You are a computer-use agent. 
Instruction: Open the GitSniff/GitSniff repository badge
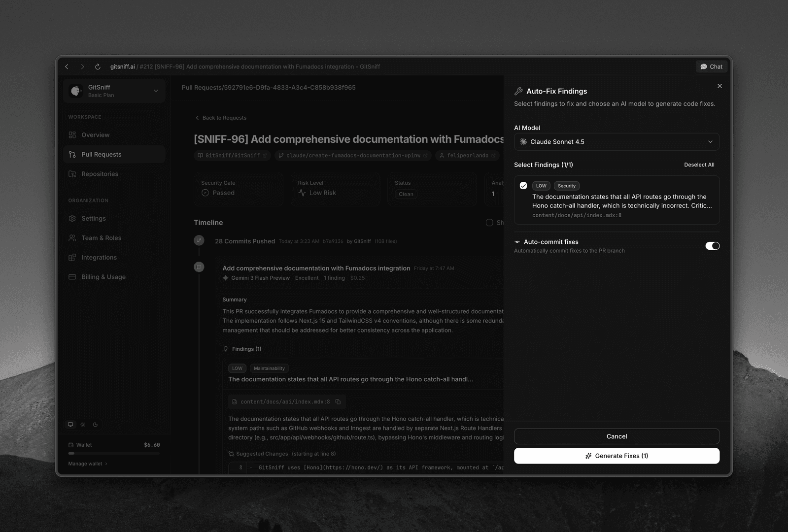point(232,155)
